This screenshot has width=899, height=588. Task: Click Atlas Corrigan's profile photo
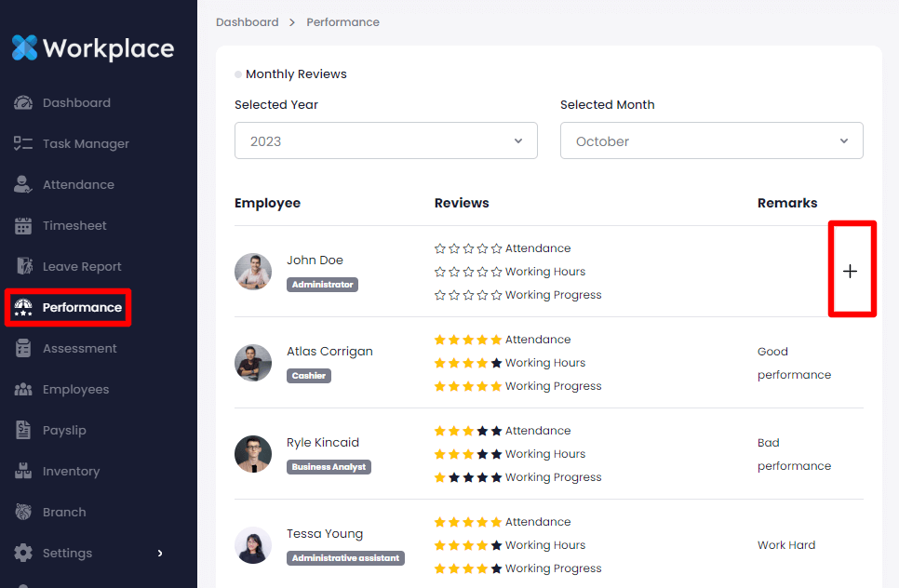pos(253,363)
